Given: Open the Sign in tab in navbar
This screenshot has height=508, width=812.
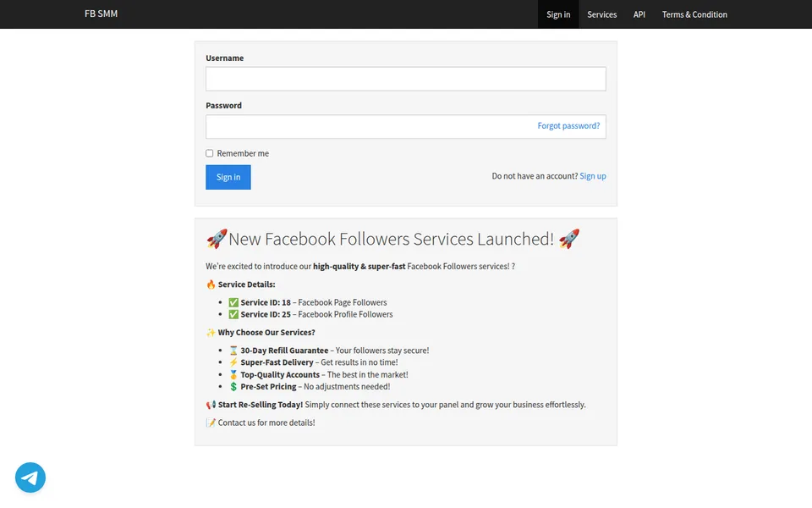Looking at the screenshot, I should coord(558,14).
